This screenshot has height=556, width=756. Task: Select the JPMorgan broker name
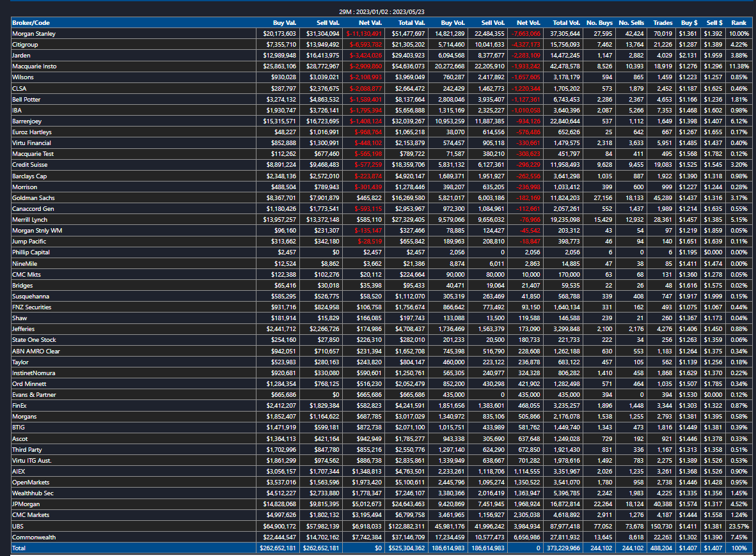coord(26,504)
